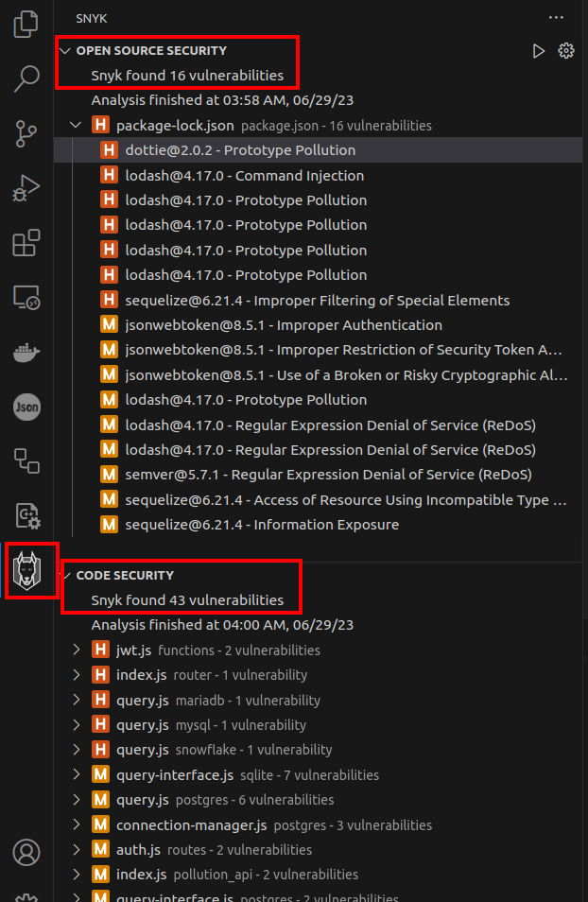This screenshot has width=588, height=902.
Task: Open the Docker view
Action: pos(26,353)
